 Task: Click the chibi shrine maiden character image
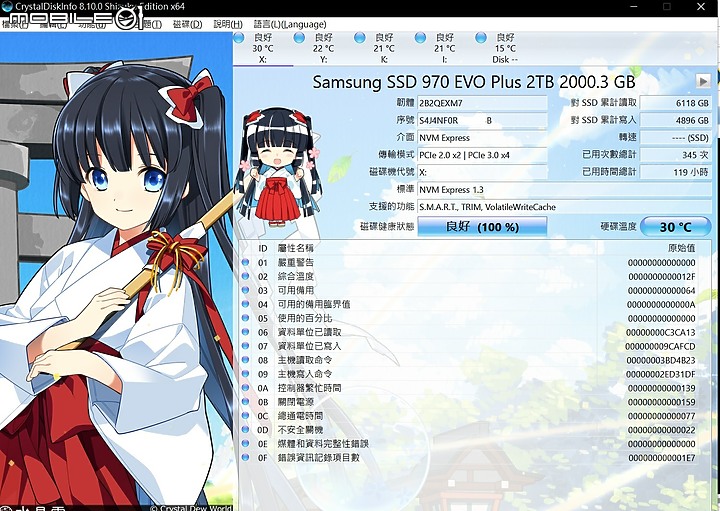(278, 168)
